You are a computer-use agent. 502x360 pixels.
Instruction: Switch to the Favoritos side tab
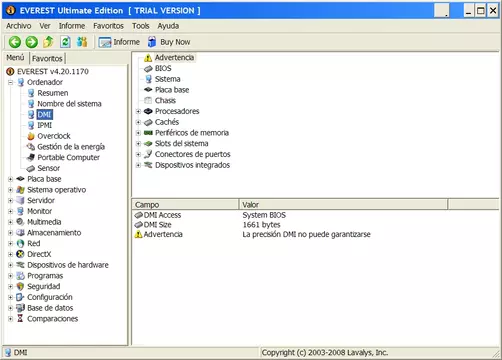[x=47, y=58]
